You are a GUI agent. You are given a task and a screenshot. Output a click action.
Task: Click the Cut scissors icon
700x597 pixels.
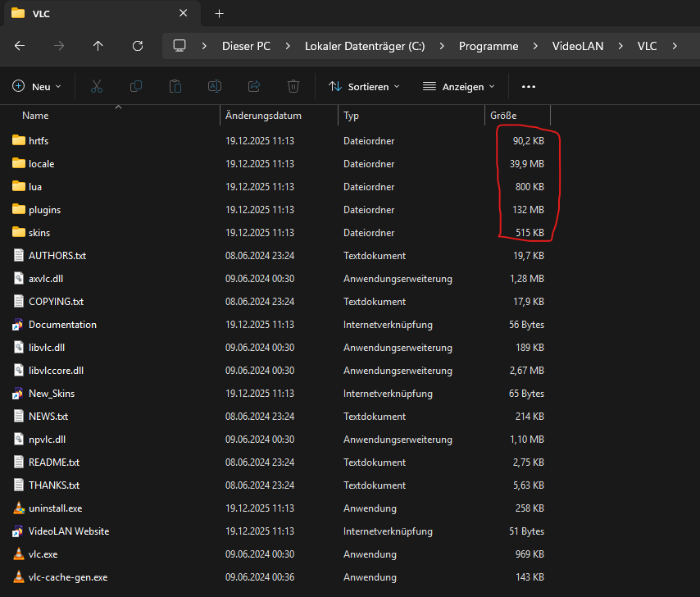(97, 86)
